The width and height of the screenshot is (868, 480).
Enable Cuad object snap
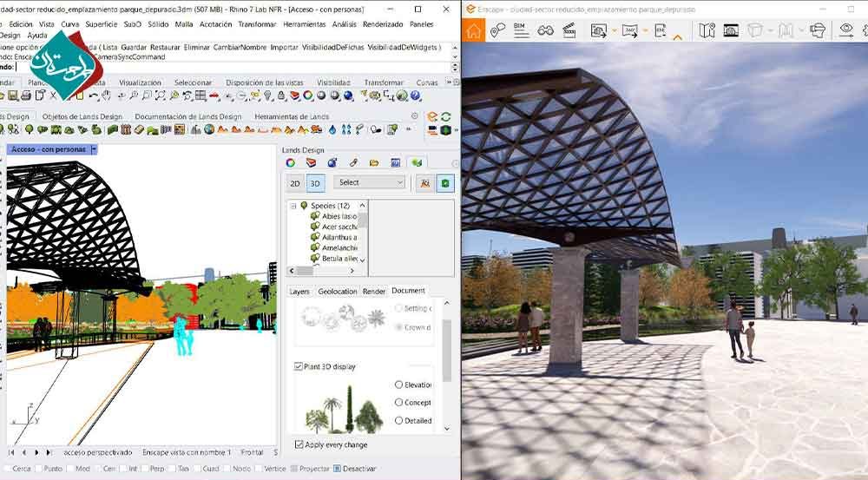pos(196,469)
